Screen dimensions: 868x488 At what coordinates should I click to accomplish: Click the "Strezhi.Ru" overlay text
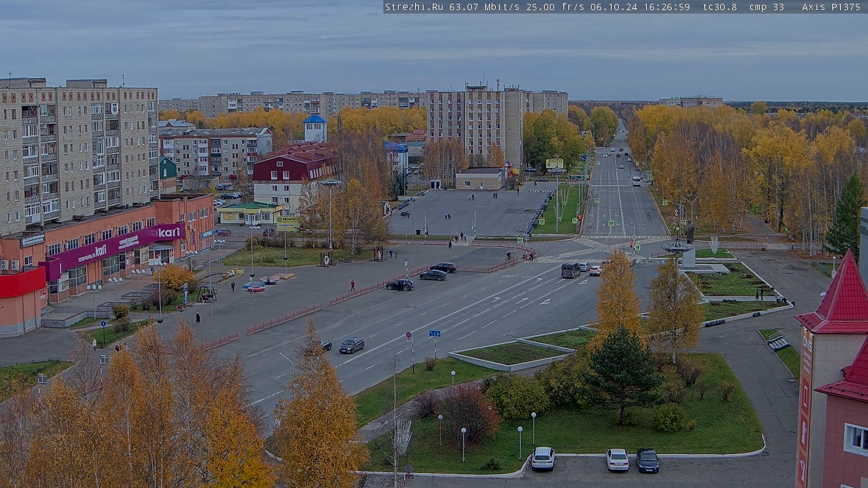(414, 7)
